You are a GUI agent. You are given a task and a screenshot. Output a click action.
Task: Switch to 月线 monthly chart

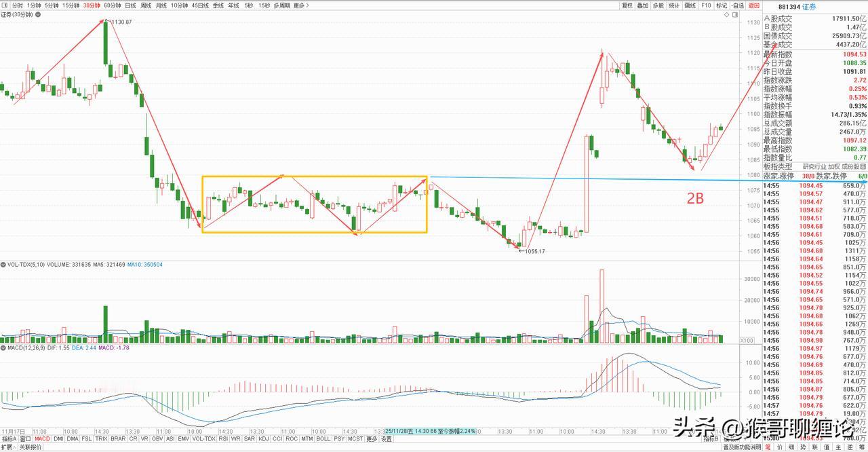tap(161, 5)
